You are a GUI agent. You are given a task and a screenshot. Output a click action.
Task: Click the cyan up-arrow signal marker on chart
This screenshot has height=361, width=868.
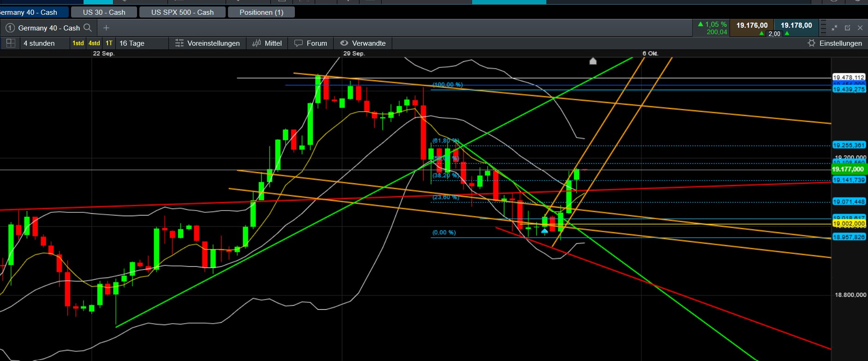pyautogui.click(x=545, y=231)
